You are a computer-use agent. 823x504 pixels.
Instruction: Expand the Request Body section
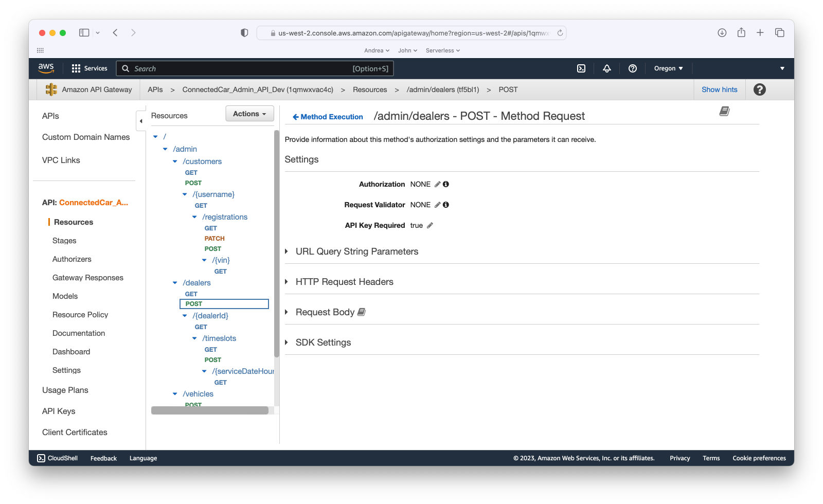(319, 312)
